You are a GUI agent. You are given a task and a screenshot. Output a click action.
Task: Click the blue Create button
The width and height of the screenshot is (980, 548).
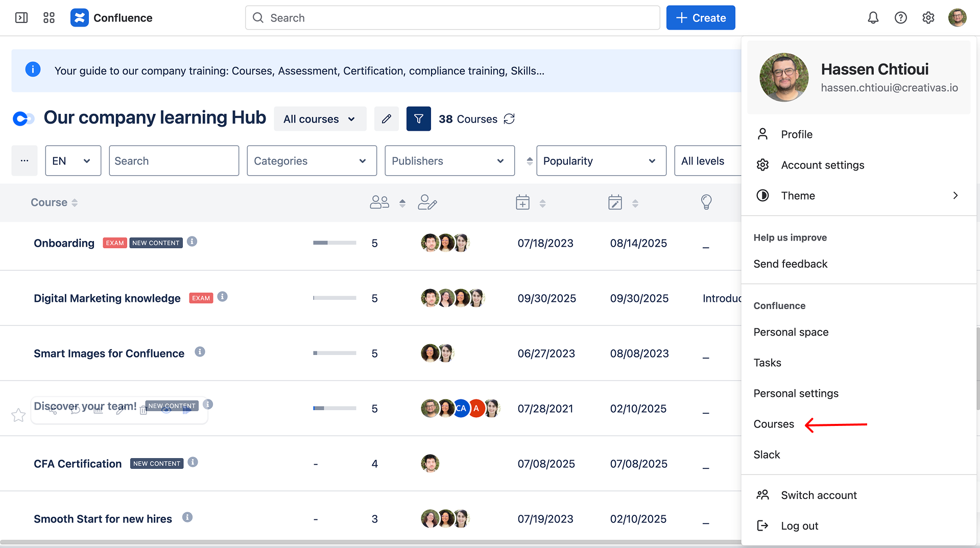pyautogui.click(x=700, y=18)
